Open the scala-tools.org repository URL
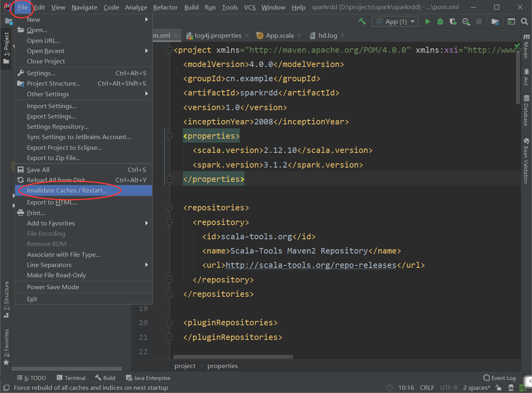Image resolution: width=532 pixels, height=393 pixels. pos(311,265)
